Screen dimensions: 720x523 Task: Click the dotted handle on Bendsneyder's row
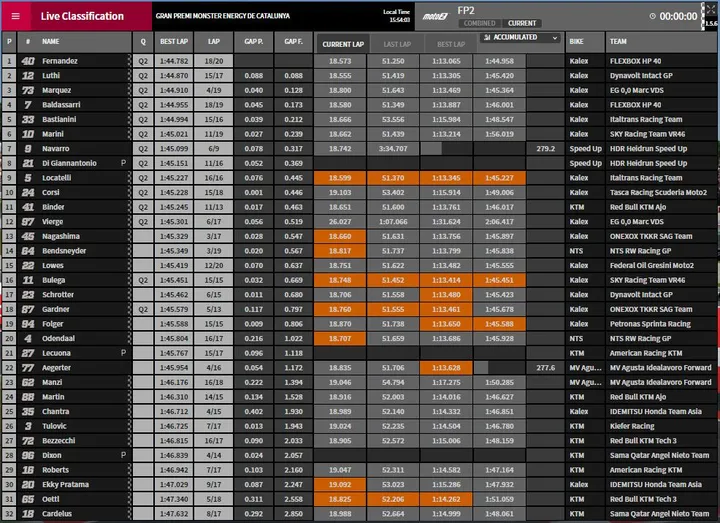[129, 251]
